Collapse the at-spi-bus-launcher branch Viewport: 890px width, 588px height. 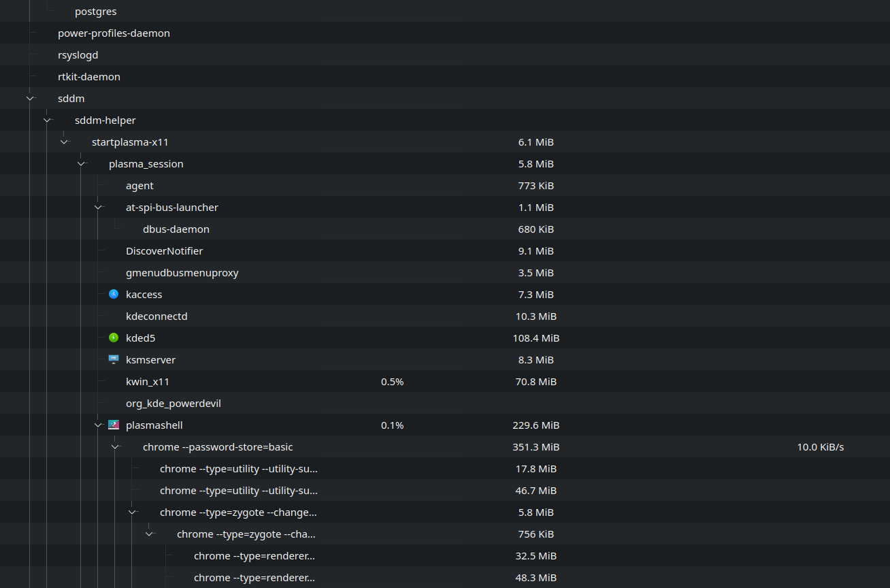pyautogui.click(x=98, y=207)
